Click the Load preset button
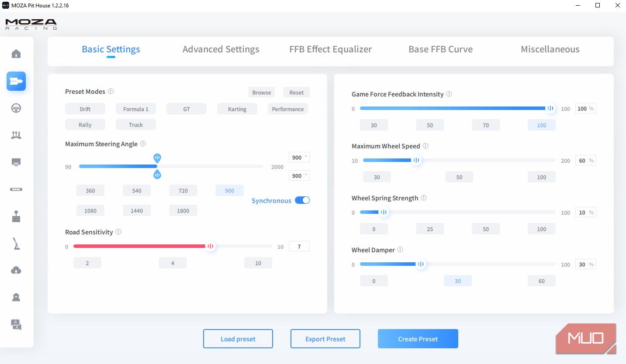This screenshot has height=364, width=626. (238, 339)
